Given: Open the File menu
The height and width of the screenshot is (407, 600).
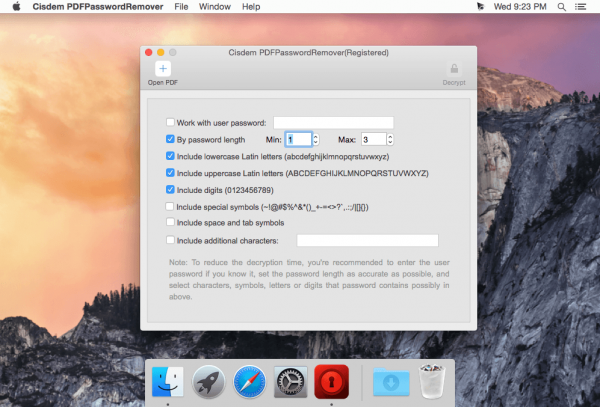Looking at the screenshot, I should pyautogui.click(x=181, y=7).
